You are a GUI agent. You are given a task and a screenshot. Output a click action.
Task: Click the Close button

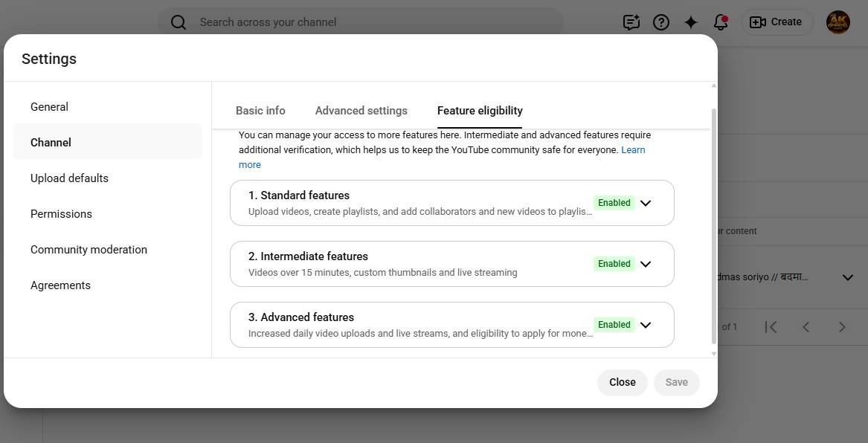click(623, 382)
